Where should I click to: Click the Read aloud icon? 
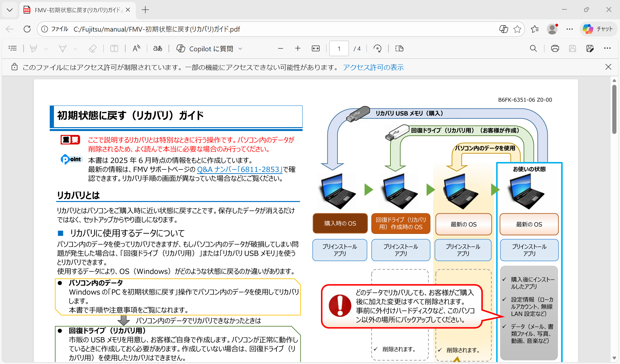coord(136,48)
